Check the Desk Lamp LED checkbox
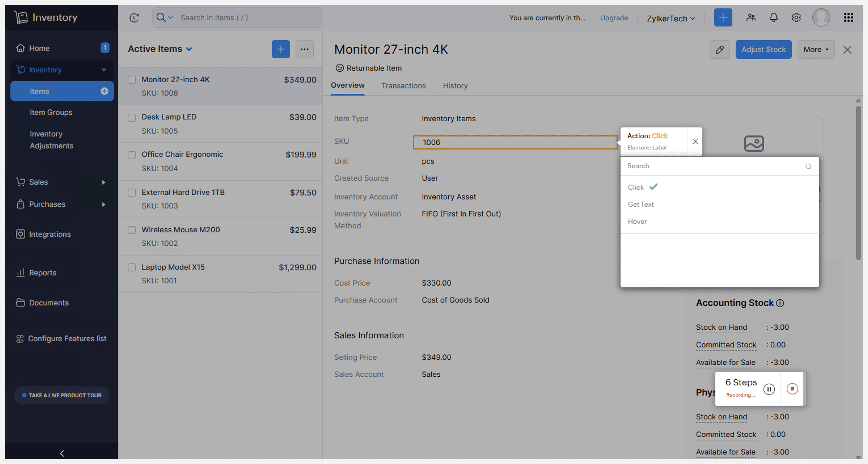 [x=132, y=118]
